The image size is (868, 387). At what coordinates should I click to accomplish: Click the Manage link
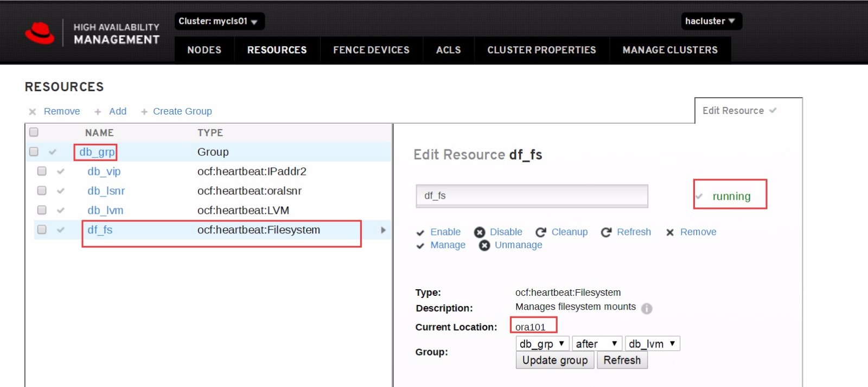click(448, 245)
